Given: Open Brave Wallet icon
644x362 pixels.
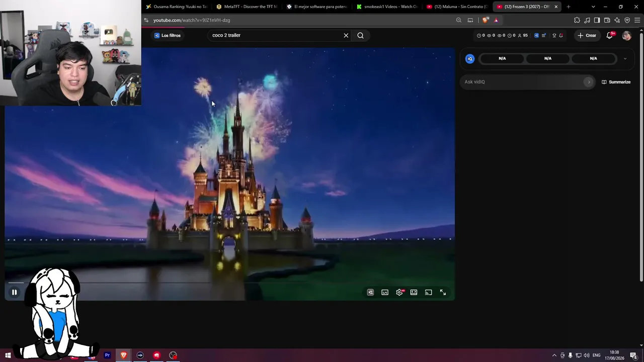Looking at the screenshot, I should tap(607, 20).
